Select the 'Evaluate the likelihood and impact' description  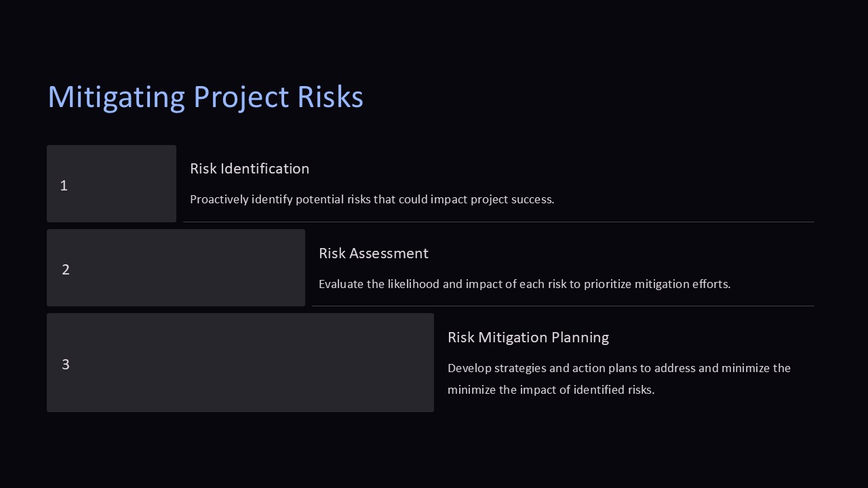click(x=524, y=284)
